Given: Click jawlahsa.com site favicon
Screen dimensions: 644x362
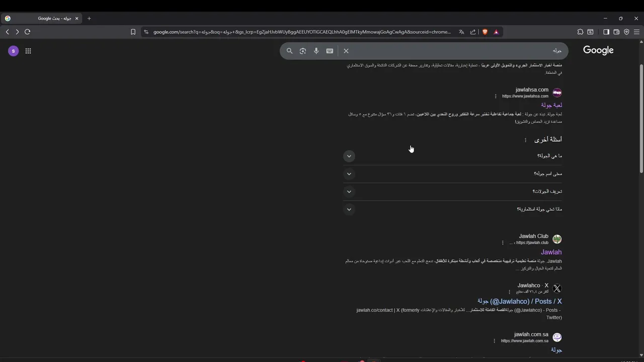Looking at the screenshot, I should pyautogui.click(x=557, y=93).
